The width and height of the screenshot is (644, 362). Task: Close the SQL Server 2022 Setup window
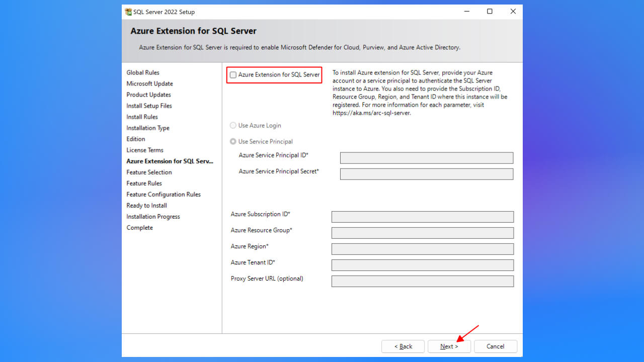pos(513,12)
